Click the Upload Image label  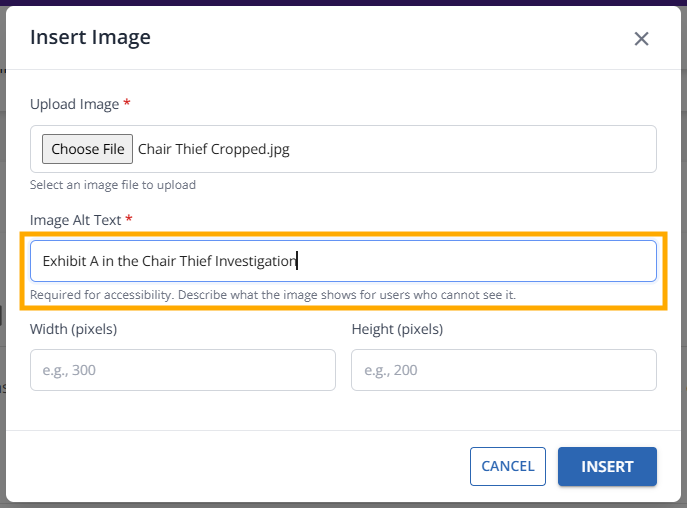74,104
